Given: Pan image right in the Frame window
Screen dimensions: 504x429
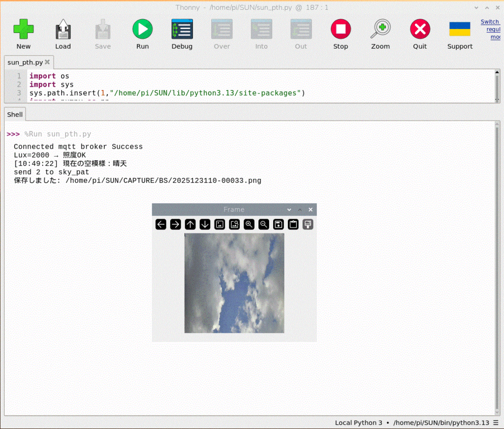Looking at the screenshot, I should point(176,225).
